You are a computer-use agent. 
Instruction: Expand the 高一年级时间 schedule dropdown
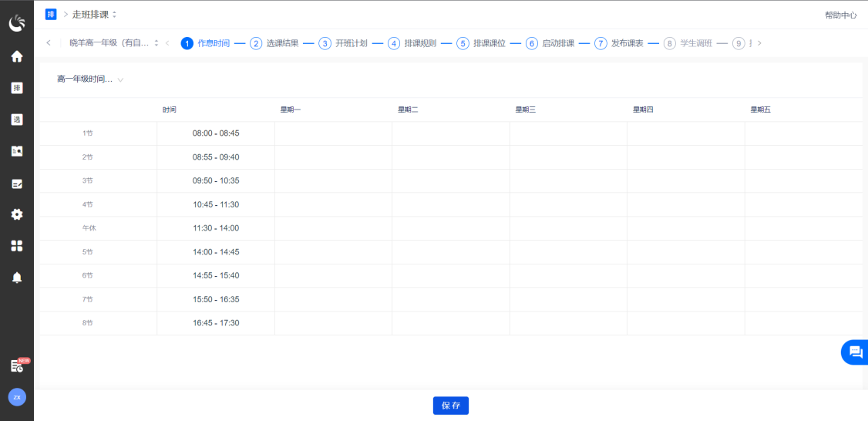tap(89, 79)
